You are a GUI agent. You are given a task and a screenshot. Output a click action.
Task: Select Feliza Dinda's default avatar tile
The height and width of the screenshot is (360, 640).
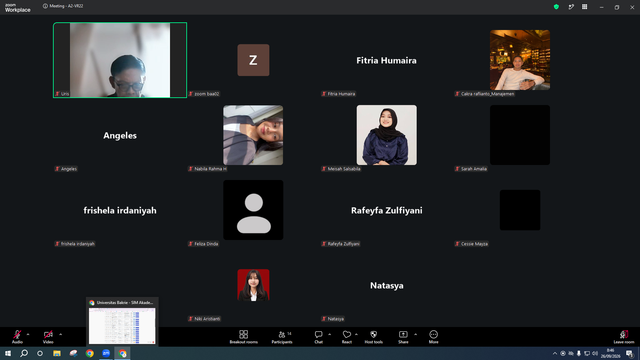(253, 210)
